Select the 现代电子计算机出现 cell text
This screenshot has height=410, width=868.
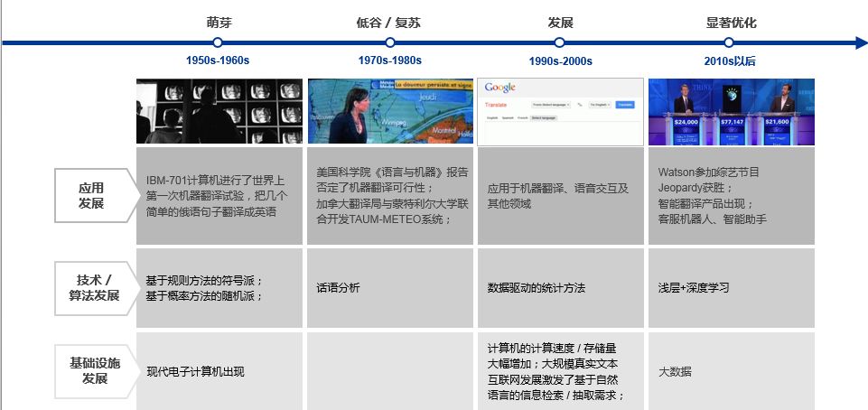(195, 372)
